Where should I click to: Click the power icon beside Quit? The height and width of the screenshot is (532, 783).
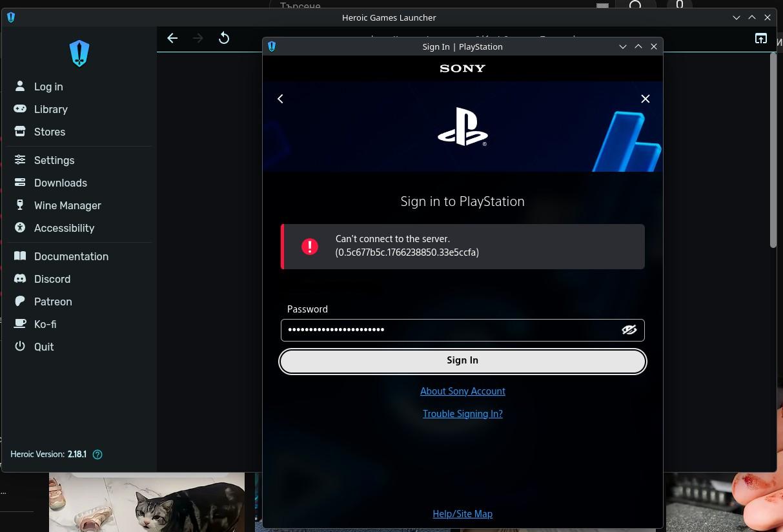tap(20, 346)
